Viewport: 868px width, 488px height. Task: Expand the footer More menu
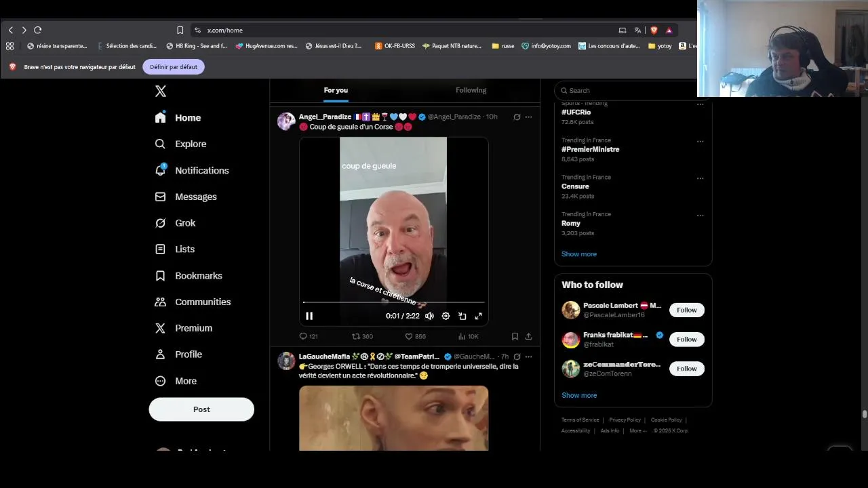637,431
